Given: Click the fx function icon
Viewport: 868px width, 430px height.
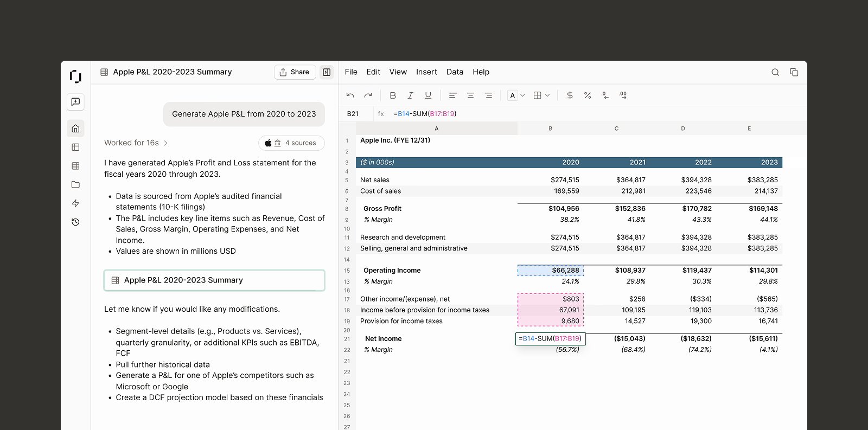Looking at the screenshot, I should click(x=381, y=114).
